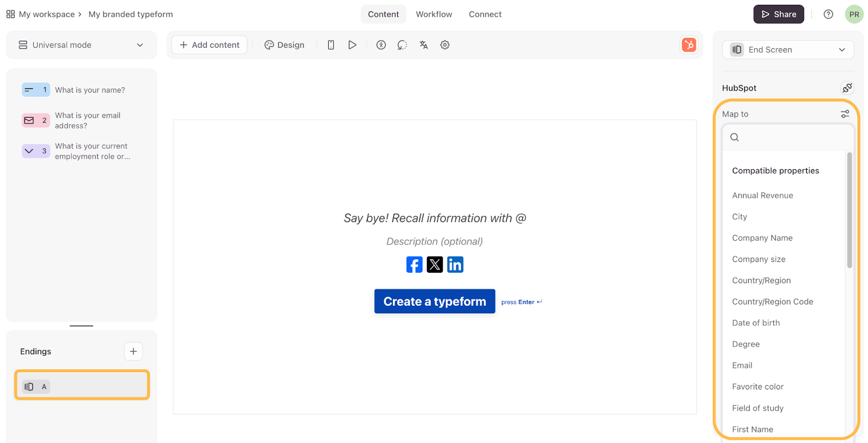
Task: Open the help question mark icon
Action: pyautogui.click(x=828, y=14)
